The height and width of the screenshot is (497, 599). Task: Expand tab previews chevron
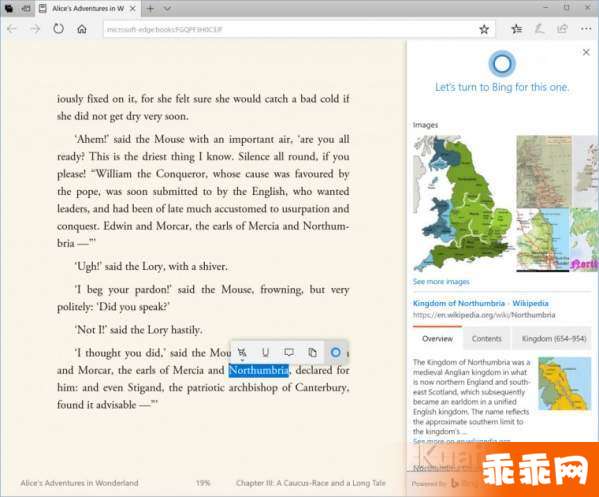[167, 8]
